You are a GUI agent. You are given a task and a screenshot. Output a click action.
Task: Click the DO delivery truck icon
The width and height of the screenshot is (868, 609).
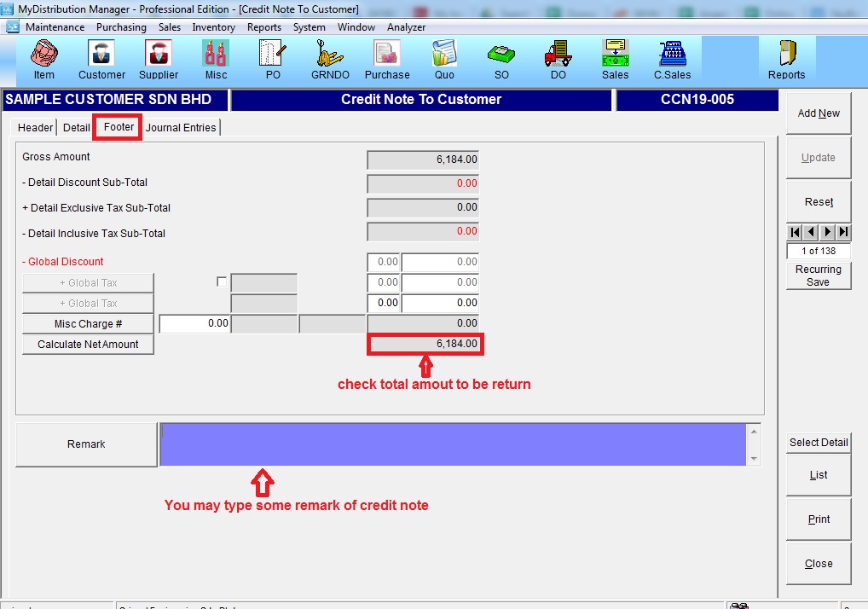[558, 60]
